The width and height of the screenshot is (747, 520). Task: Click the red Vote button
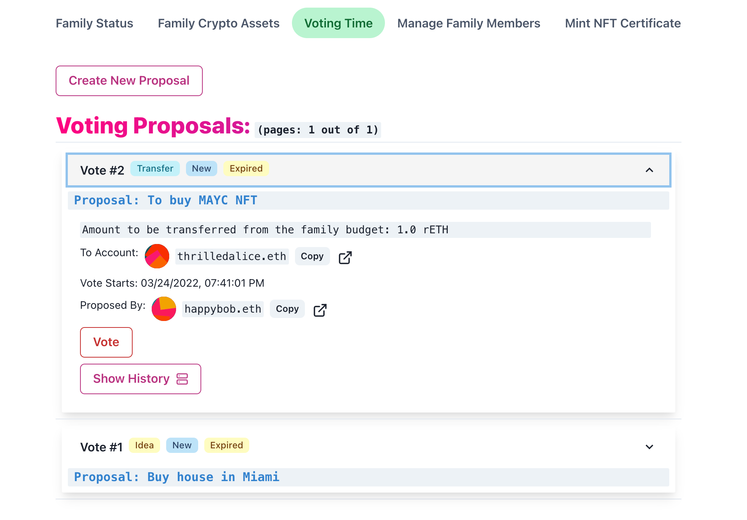pyautogui.click(x=106, y=342)
